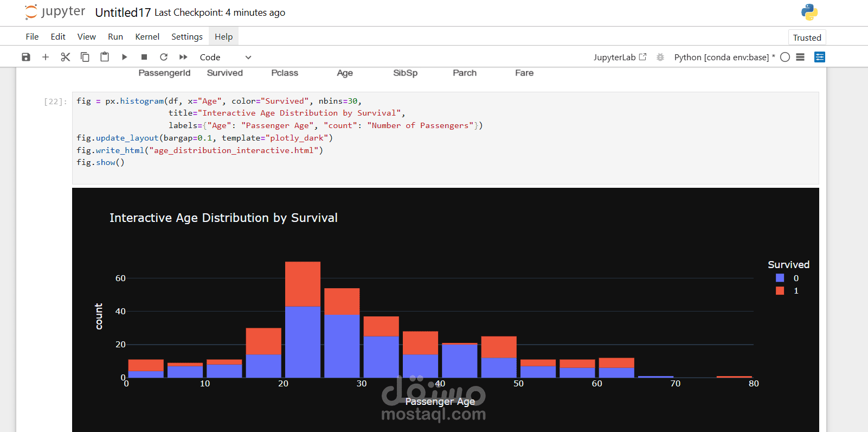Click inside the code cell editor

tap(445, 138)
